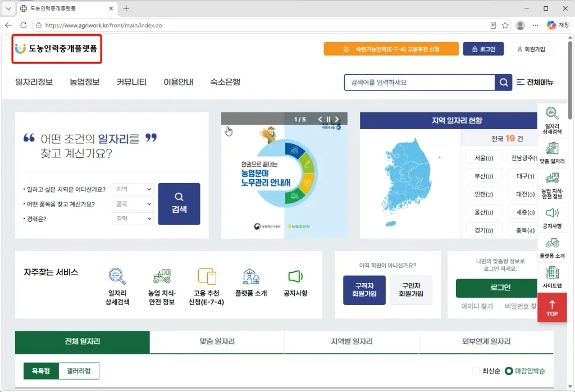Open 플랫폼 소개 in 자주찾는 서비스
The width and height of the screenshot is (575, 392).
[251, 282]
